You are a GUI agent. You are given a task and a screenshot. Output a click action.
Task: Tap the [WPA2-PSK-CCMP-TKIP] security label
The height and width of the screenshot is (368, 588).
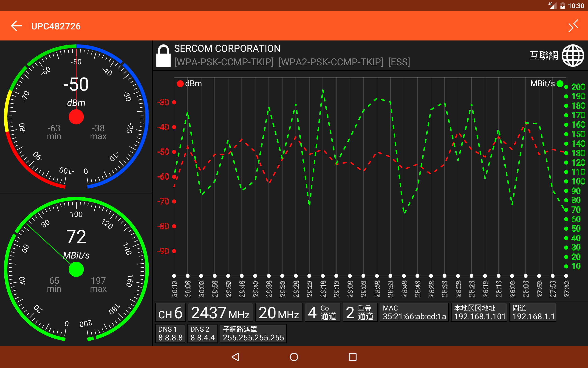click(x=331, y=62)
